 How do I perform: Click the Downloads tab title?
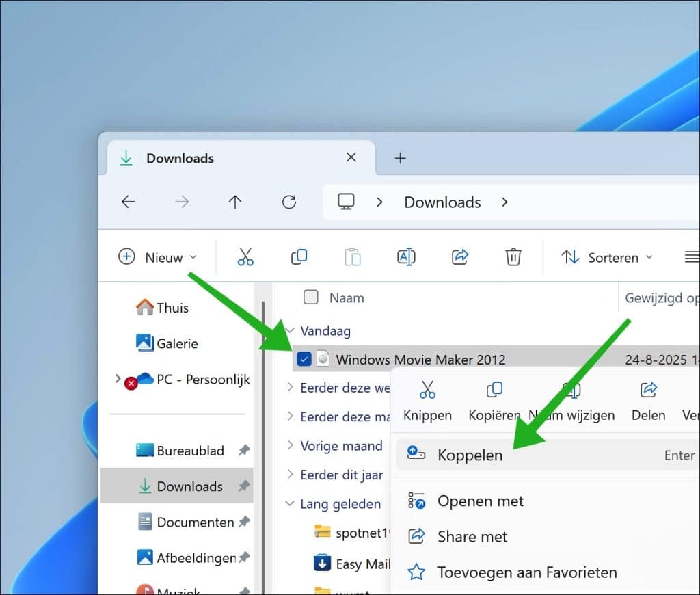180,158
